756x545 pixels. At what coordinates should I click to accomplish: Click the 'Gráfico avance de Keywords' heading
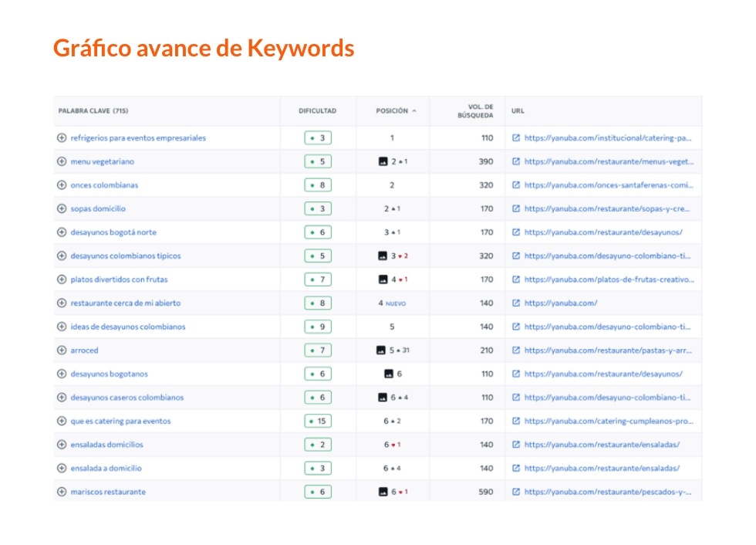click(x=204, y=48)
